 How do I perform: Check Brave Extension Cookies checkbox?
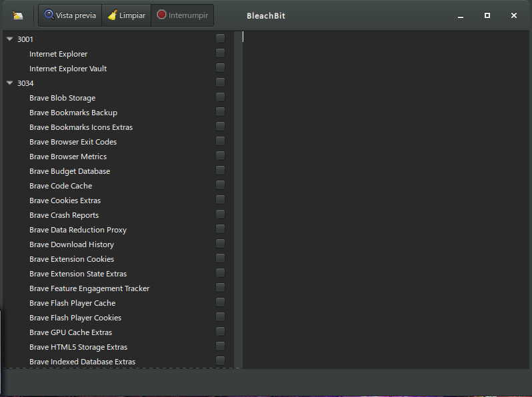coord(220,258)
